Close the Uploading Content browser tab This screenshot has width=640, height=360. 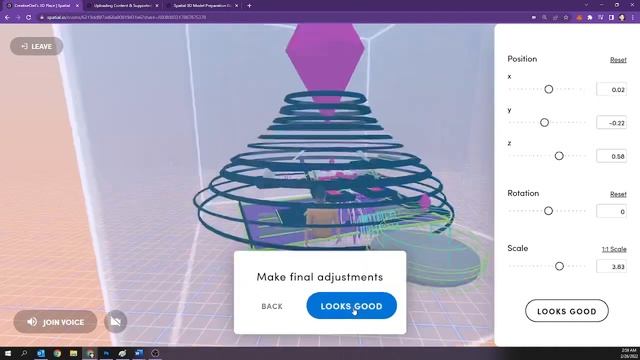[157, 6]
